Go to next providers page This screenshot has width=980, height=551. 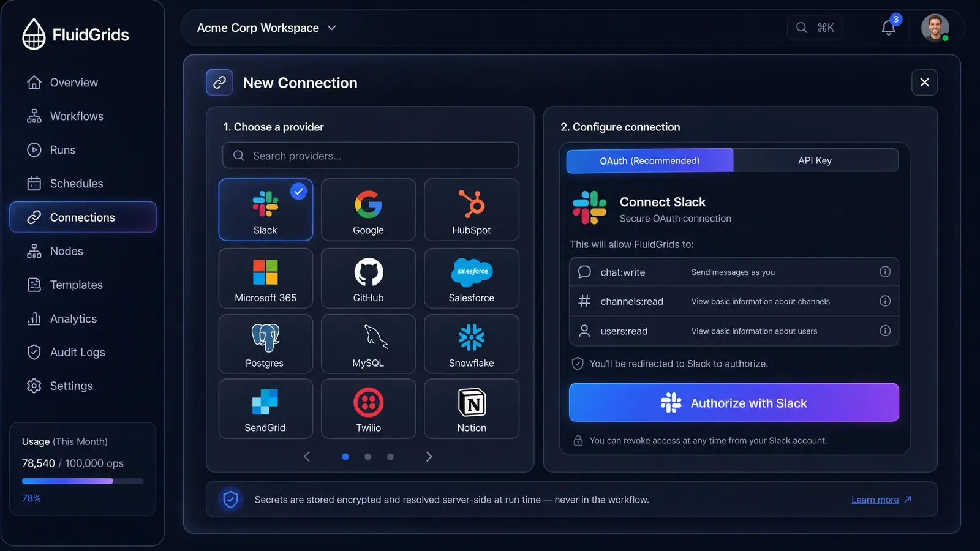click(429, 457)
